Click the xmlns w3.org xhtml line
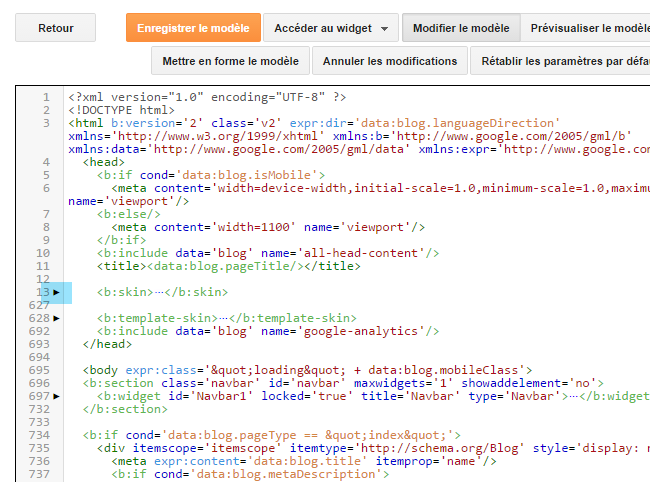Image resolution: width=650 pixels, height=482 pixels. [x=350, y=136]
